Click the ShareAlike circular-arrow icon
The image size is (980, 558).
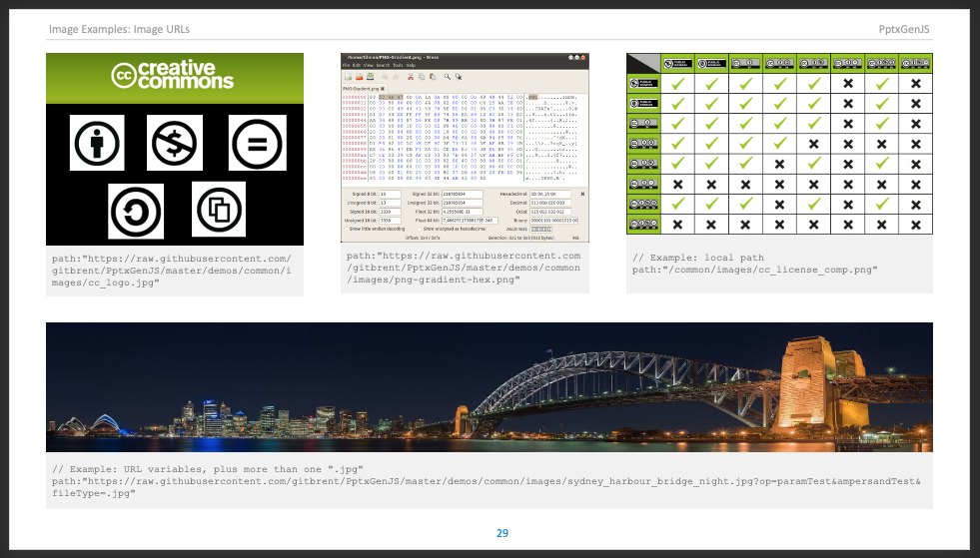click(136, 212)
